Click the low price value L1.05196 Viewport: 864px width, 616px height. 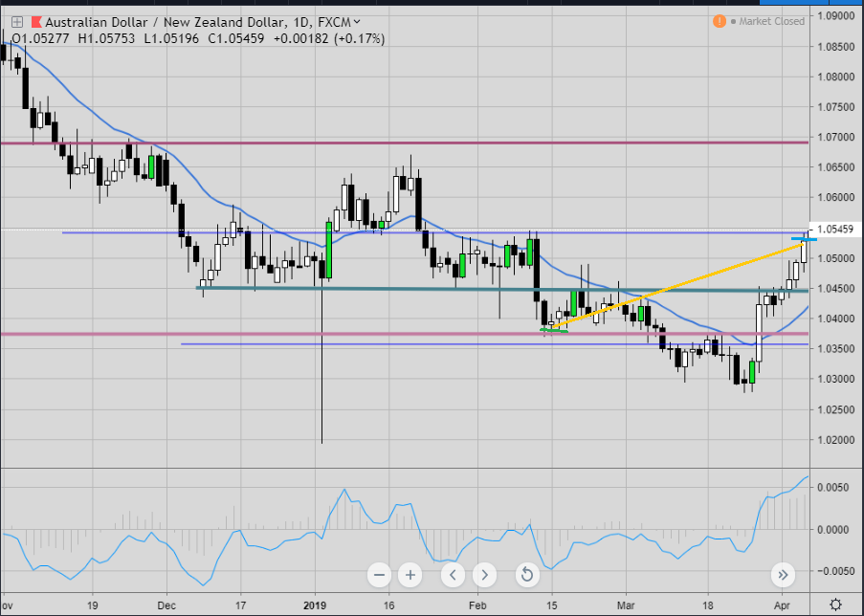point(171,39)
